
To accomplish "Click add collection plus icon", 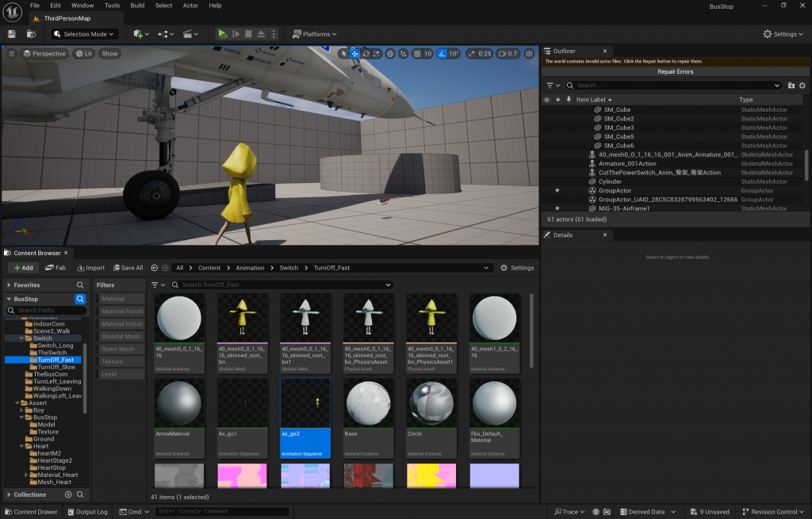I will pyautogui.click(x=68, y=494).
